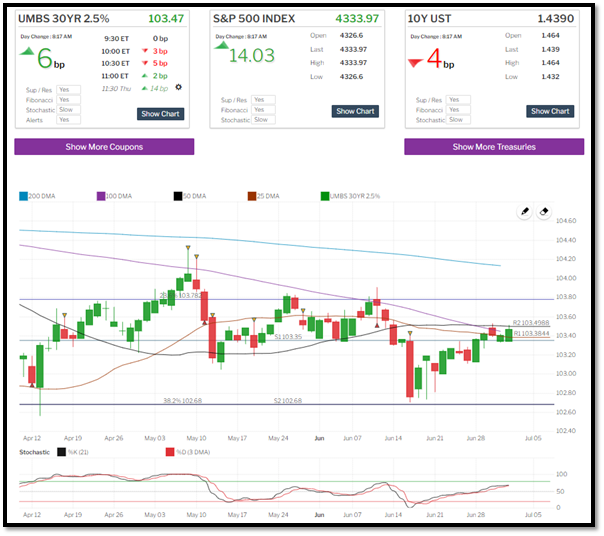604x536 pixels.
Task: Click the 4333.97 S&P header price
Action: click(x=357, y=18)
